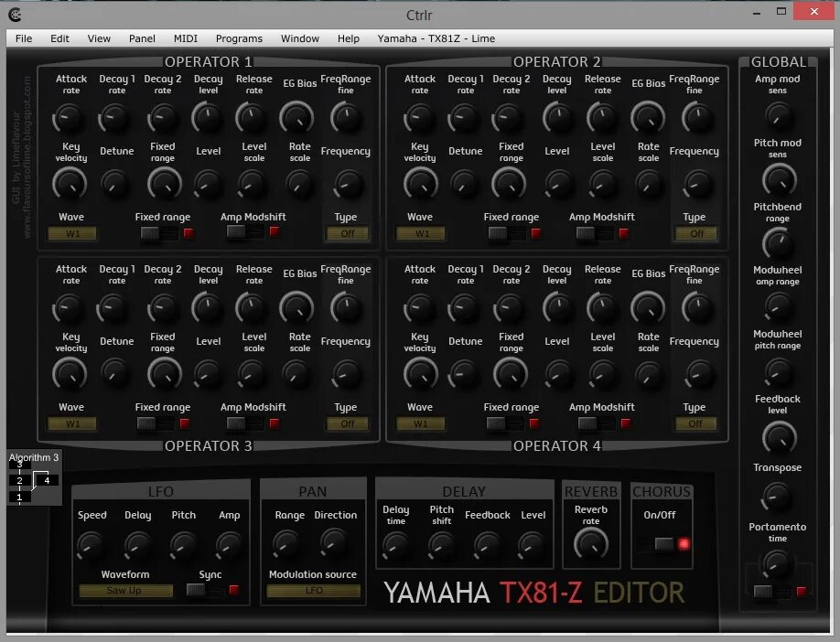840x642 pixels.
Task: Click Pan Range knob
Action: click(287, 543)
